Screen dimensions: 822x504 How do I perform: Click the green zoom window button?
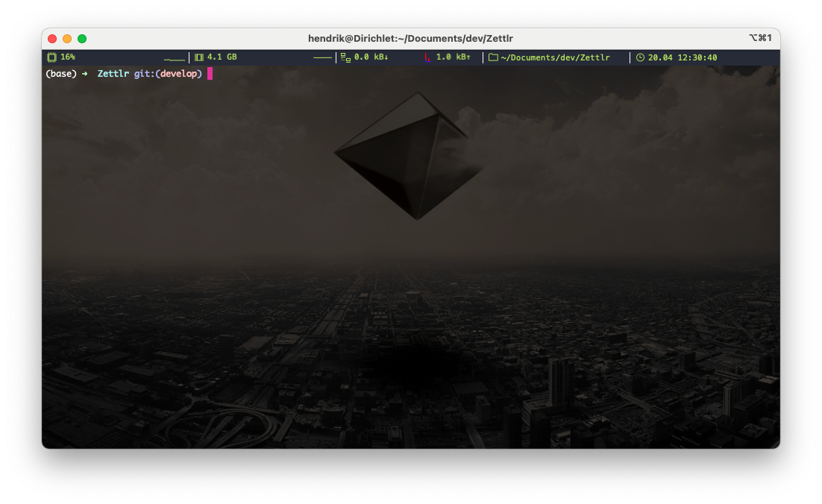point(82,39)
